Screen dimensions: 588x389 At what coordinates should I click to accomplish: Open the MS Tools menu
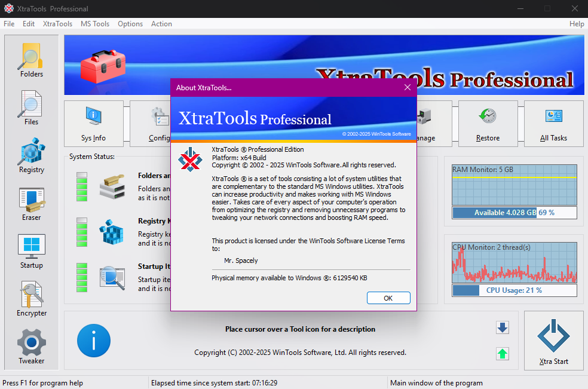pyautogui.click(x=95, y=24)
